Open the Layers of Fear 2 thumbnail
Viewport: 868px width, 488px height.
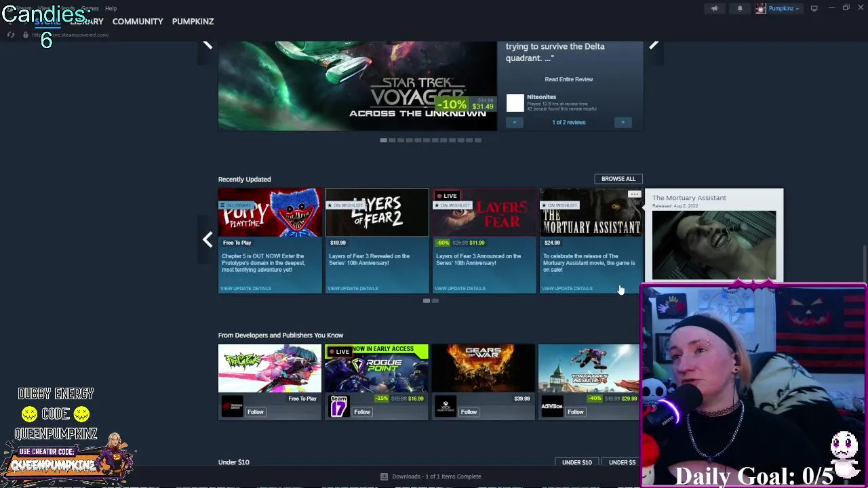coord(377,213)
